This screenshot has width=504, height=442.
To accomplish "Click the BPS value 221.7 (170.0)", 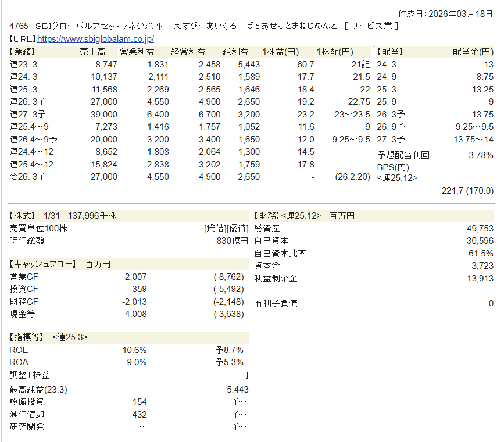I will (x=467, y=190).
